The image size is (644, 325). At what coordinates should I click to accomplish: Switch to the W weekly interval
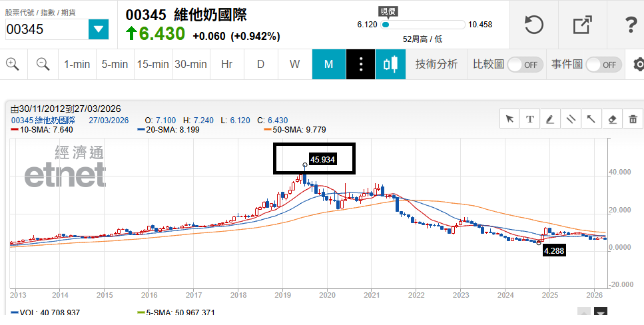pos(295,65)
